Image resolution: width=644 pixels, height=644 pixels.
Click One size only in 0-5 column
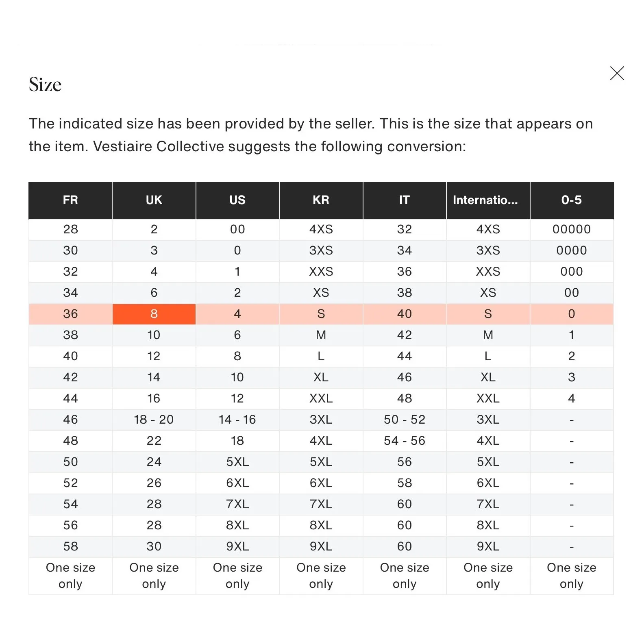tap(571, 576)
